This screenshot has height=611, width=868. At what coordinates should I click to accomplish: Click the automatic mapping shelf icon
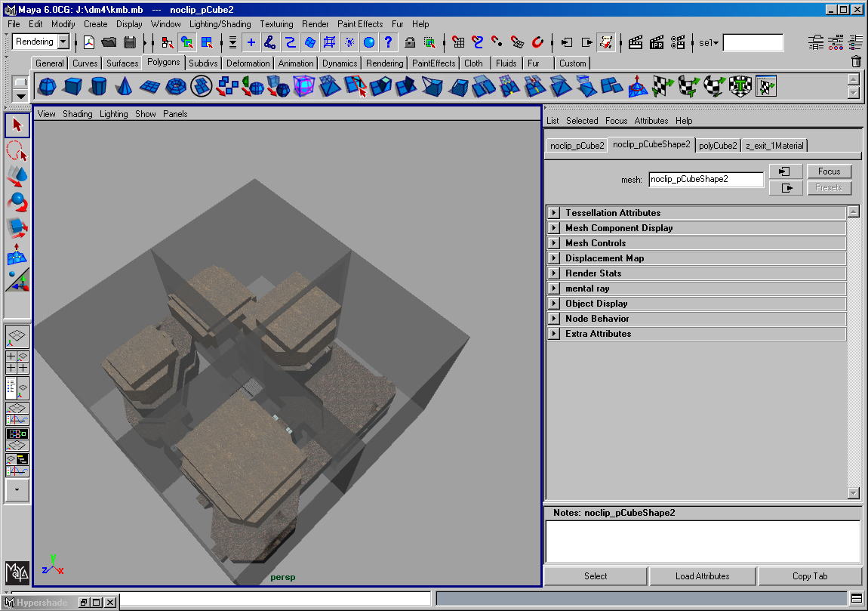(740, 86)
